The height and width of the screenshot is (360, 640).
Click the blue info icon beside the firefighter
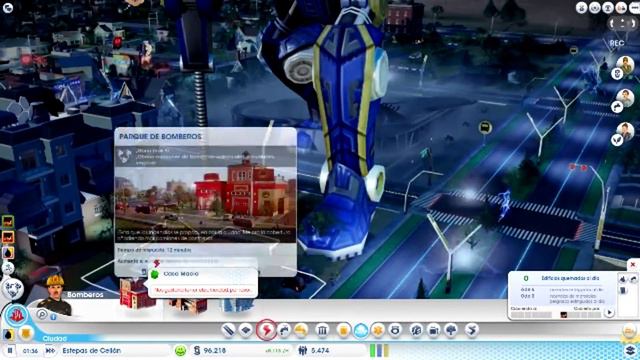[x=53, y=317]
